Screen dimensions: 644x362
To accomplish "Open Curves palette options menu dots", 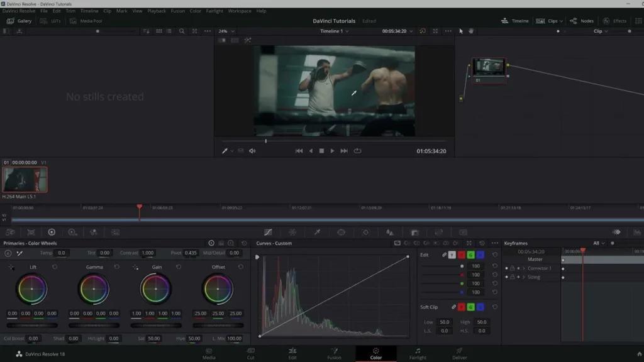I will tap(494, 243).
